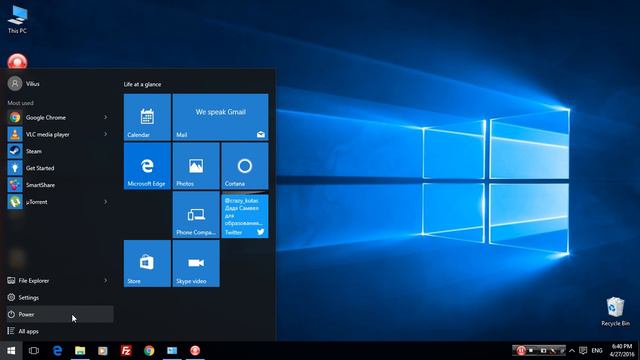640x360 pixels.
Task: Open File Explorer from the taskbar
Action: (80, 351)
